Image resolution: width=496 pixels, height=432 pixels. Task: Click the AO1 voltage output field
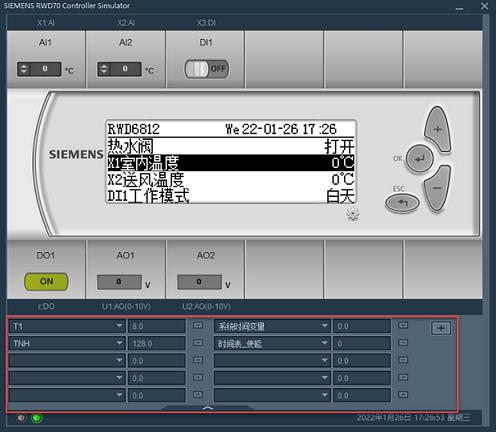[119, 282]
